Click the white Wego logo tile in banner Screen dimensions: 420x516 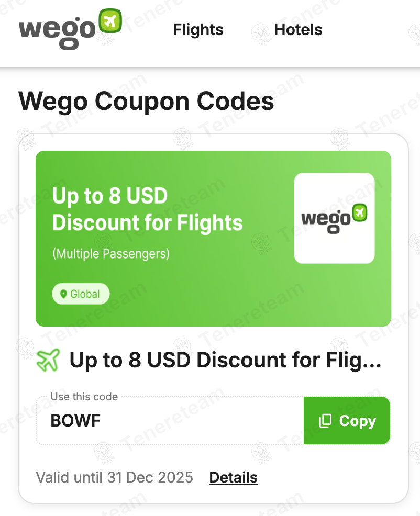point(334,218)
